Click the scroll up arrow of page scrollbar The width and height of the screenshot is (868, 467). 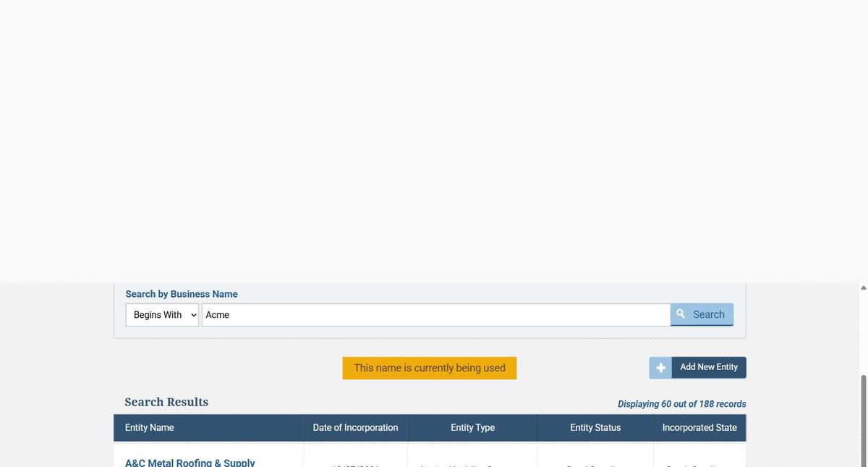(863, 287)
